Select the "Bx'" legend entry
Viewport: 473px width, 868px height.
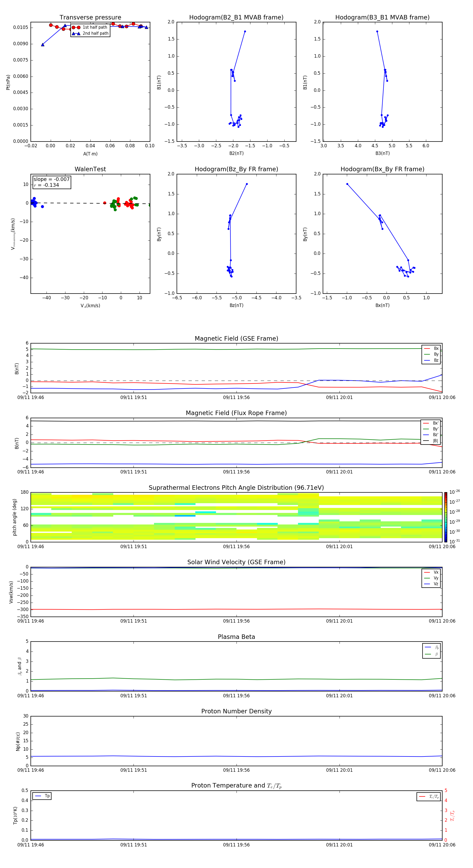(x=431, y=423)
